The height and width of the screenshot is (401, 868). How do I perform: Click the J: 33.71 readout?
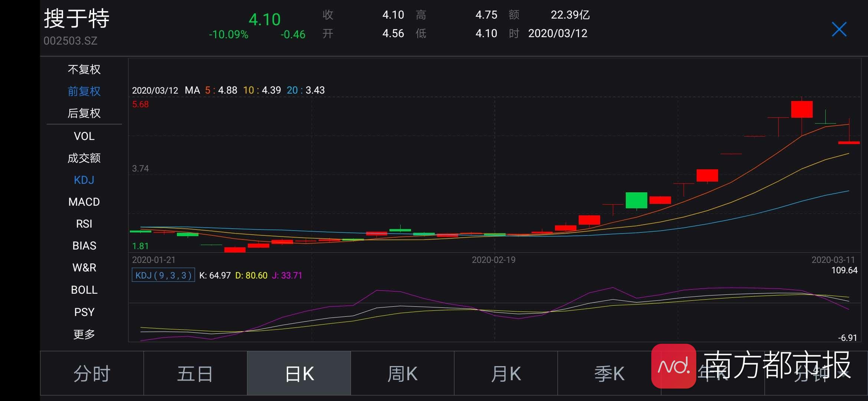coord(287,276)
